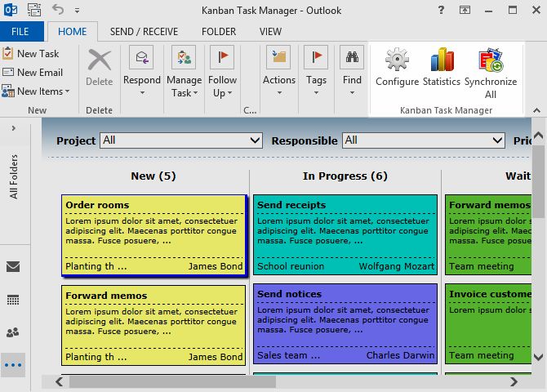547x392 pixels.
Task: Click the horizontal scrollbar left arrow
Action: tap(60, 382)
